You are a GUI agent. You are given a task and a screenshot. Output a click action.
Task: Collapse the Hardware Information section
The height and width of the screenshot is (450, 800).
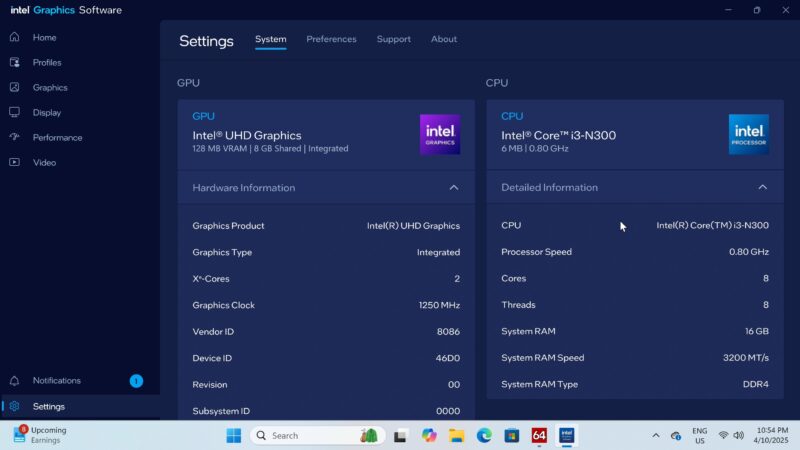[x=454, y=188]
